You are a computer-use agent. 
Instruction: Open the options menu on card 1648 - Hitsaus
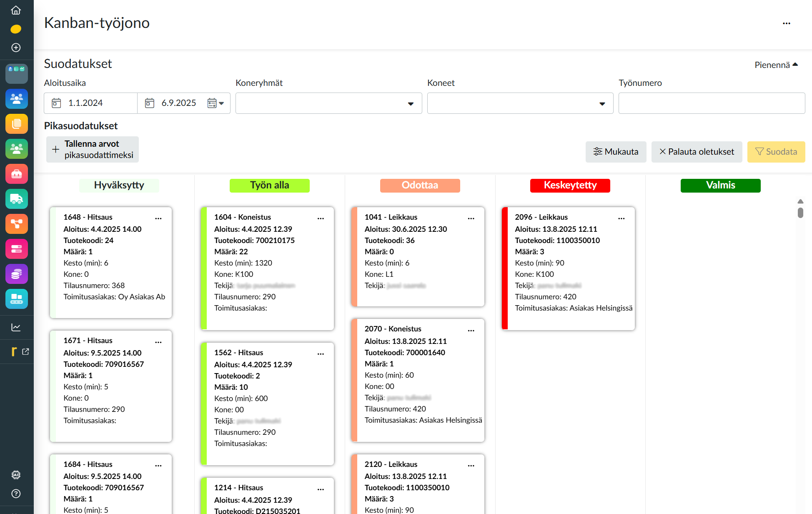click(158, 218)
